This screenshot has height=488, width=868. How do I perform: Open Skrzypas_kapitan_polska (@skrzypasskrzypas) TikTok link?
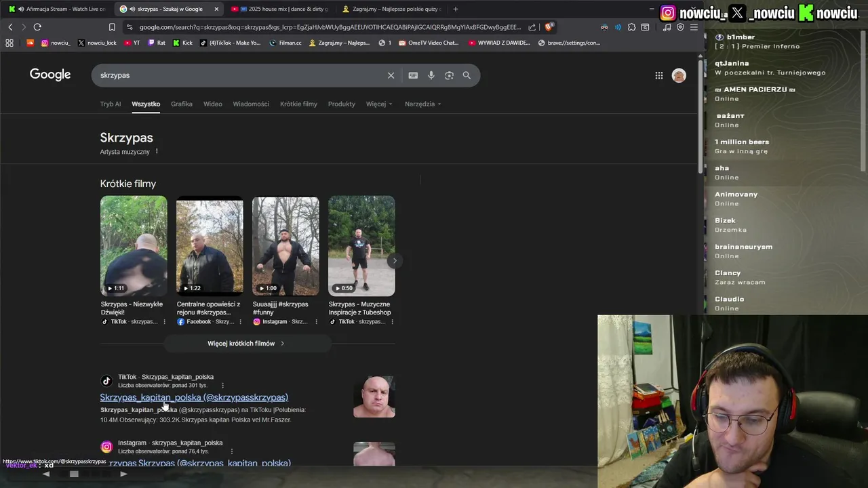point(194,397)
